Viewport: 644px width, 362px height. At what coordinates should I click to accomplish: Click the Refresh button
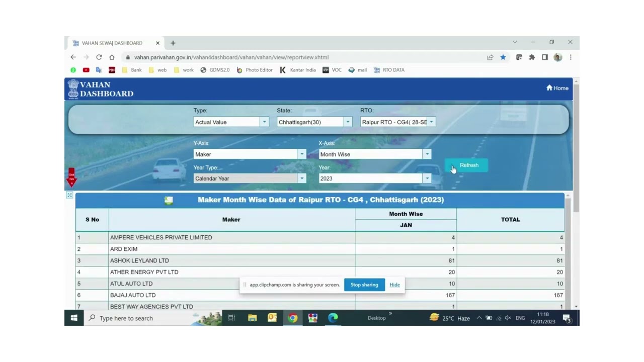pyautogui.click(x=466, y=165)
